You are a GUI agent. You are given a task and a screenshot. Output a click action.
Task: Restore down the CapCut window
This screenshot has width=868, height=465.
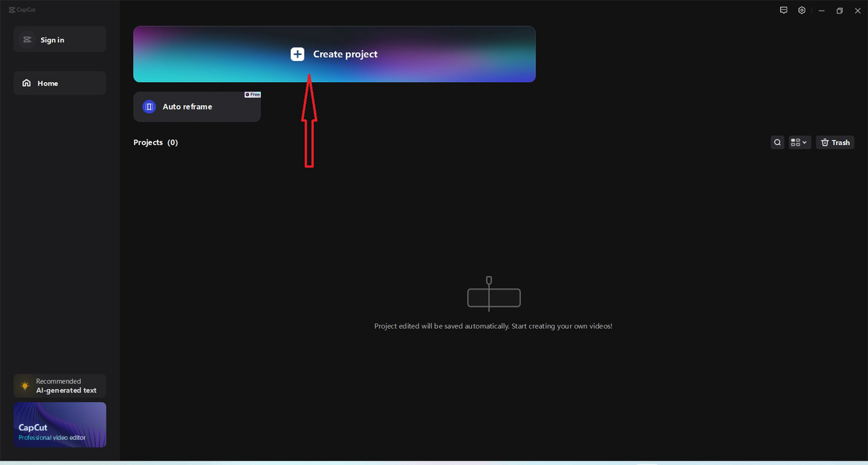pyautogui.click(x=840, y=10)
